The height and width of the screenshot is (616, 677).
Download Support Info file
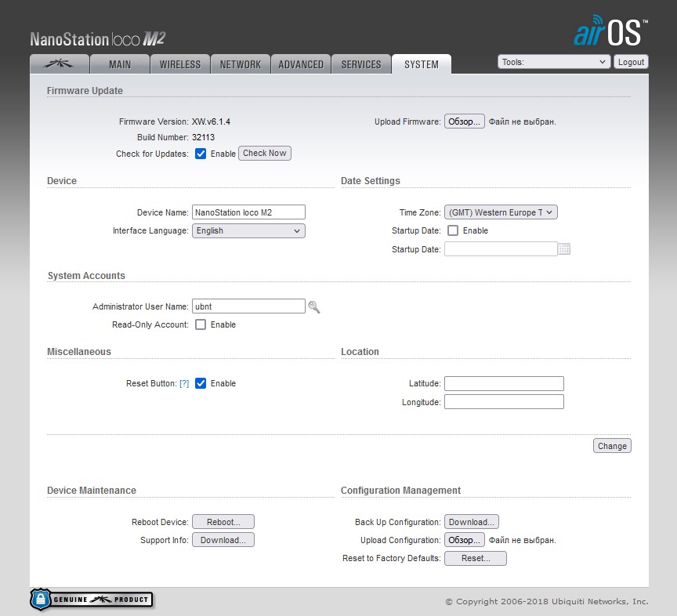223,540
